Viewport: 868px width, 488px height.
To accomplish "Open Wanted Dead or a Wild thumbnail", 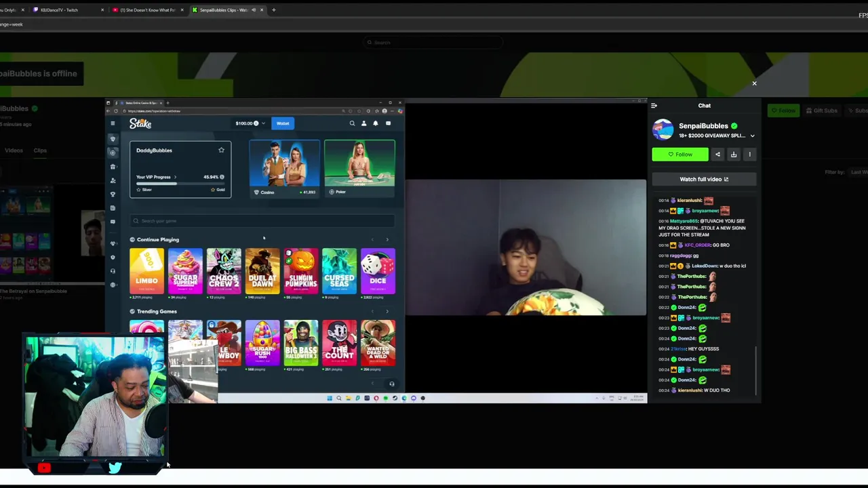I will (x=378, y=343).
